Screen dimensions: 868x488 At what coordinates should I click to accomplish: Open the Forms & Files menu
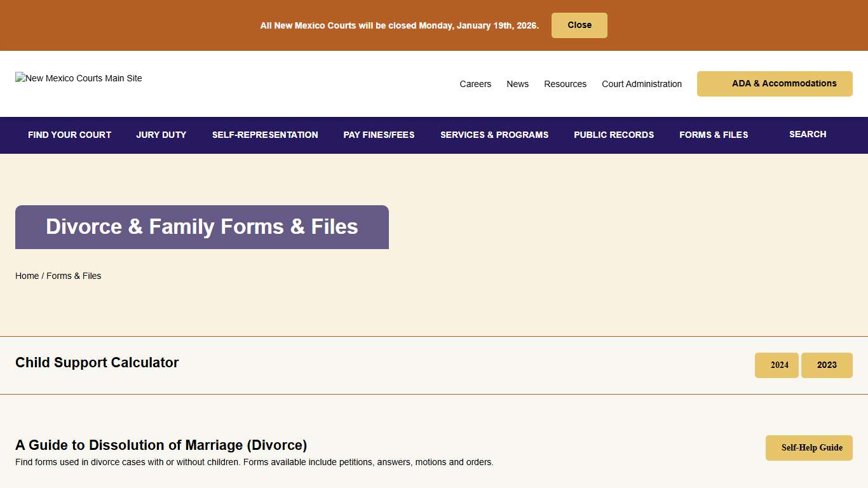(x=714, y=135)
